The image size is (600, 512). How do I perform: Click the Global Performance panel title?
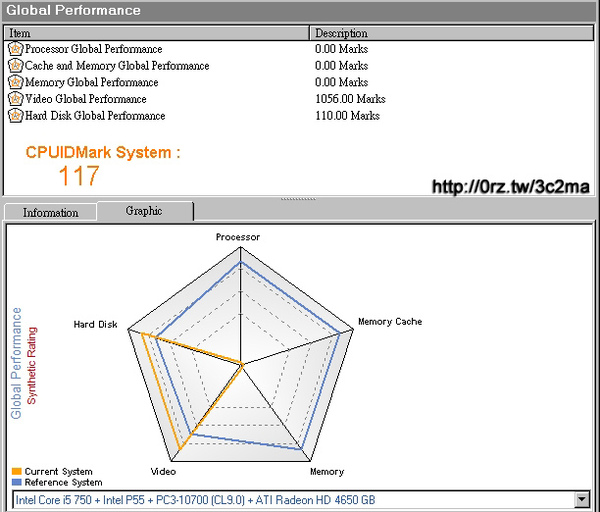(x=73, y=10)
